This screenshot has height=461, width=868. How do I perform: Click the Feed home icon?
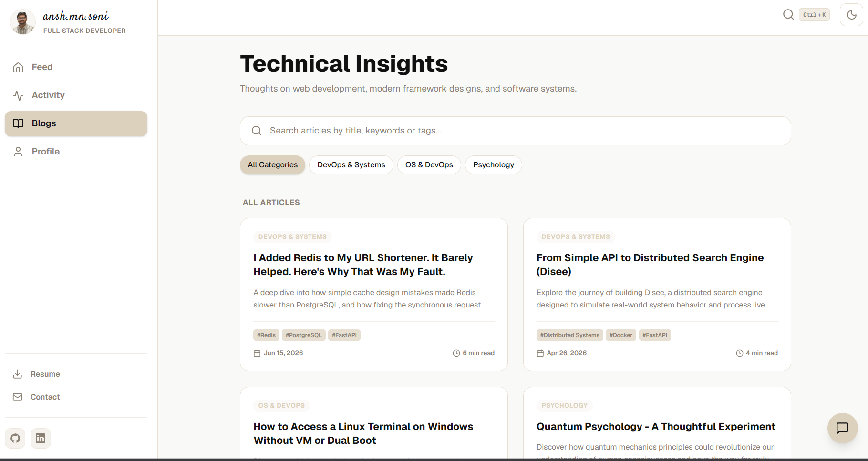(x=18, y=67)
